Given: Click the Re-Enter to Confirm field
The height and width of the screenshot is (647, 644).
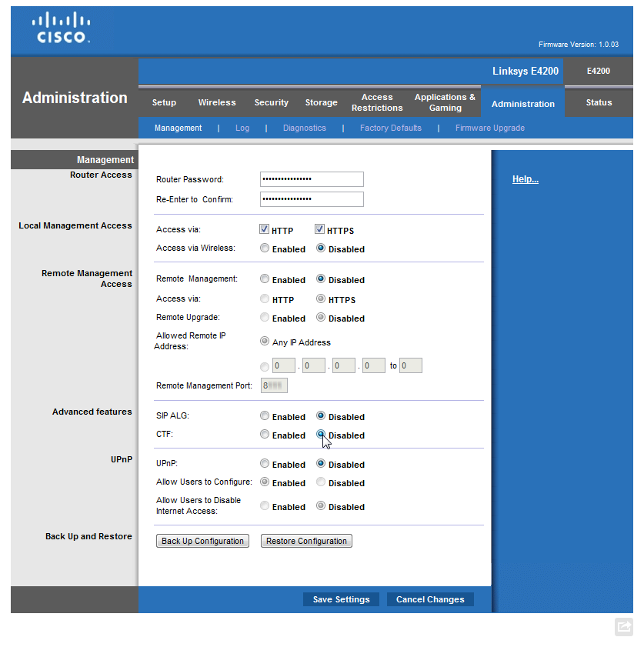Looking at the screenshot, I should tap(312, 199).
